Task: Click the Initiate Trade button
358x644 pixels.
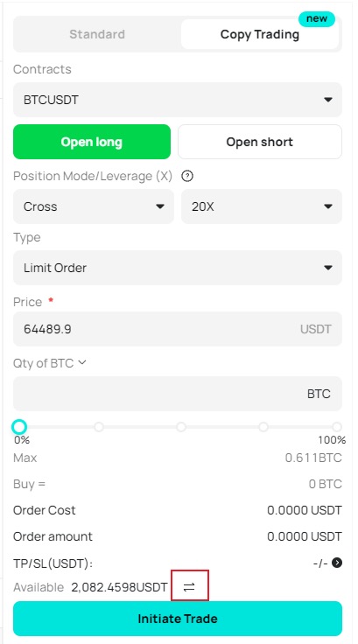Action: pyautogui.click(x=178, y=619)
